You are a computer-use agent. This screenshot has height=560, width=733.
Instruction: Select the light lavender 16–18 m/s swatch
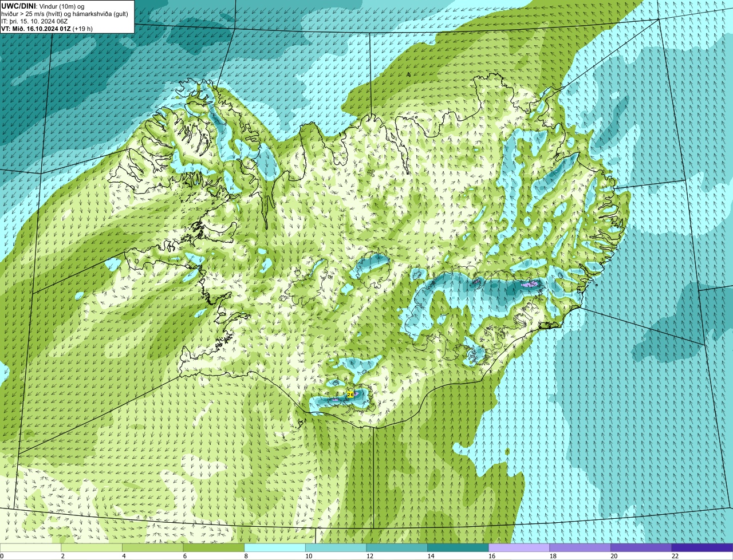(519, 547)
